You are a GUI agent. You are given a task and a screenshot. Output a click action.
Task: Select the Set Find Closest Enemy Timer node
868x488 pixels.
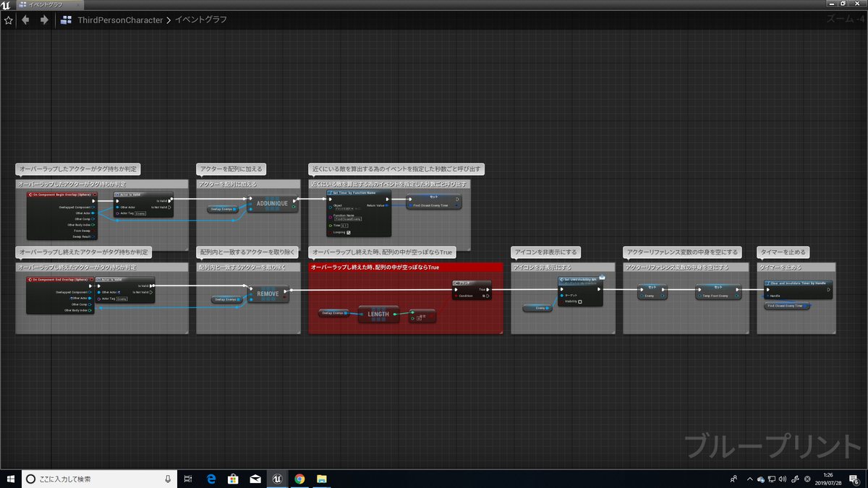coord(433,202)
